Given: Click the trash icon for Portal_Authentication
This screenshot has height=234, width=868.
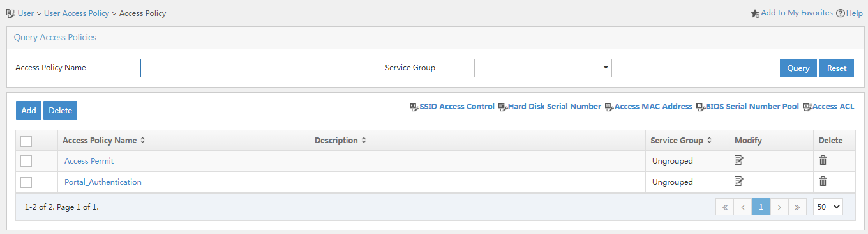Looking at the screenshot, I should [823, 182].
